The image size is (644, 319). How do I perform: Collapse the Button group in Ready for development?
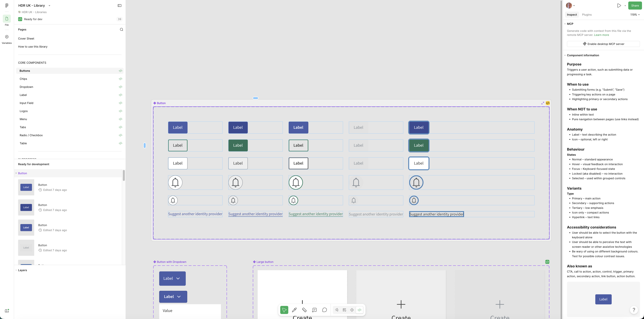pyautogui.click(x=16, y=173)
